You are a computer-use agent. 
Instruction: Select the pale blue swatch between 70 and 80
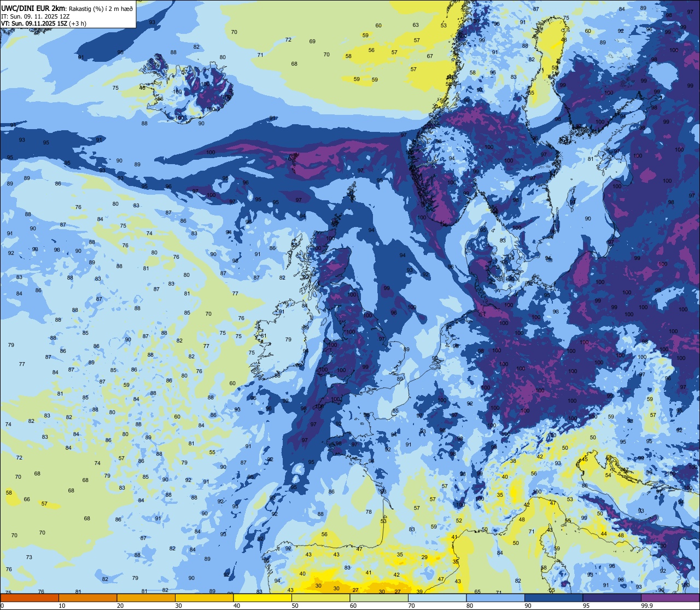[x=437, y=597]
